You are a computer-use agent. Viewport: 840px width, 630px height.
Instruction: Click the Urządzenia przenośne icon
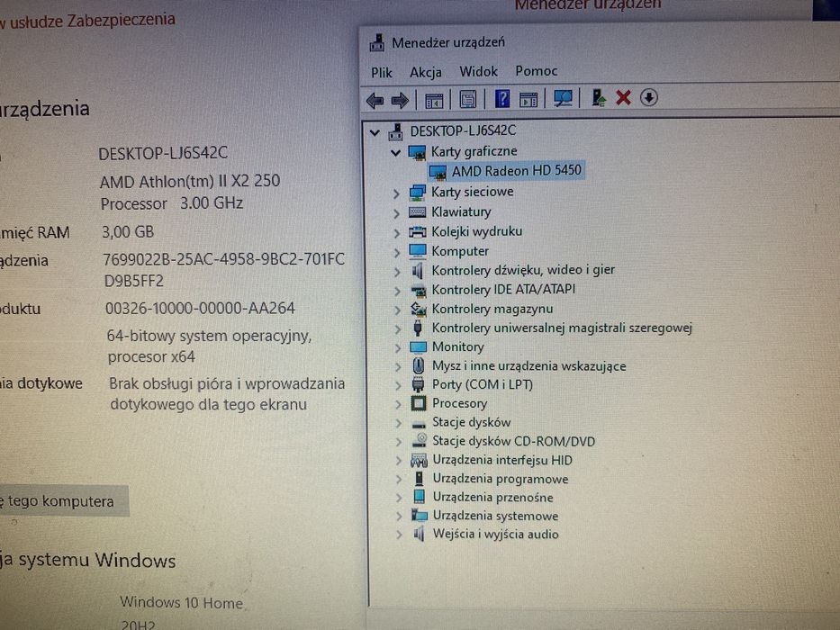[x=420, y=497]
